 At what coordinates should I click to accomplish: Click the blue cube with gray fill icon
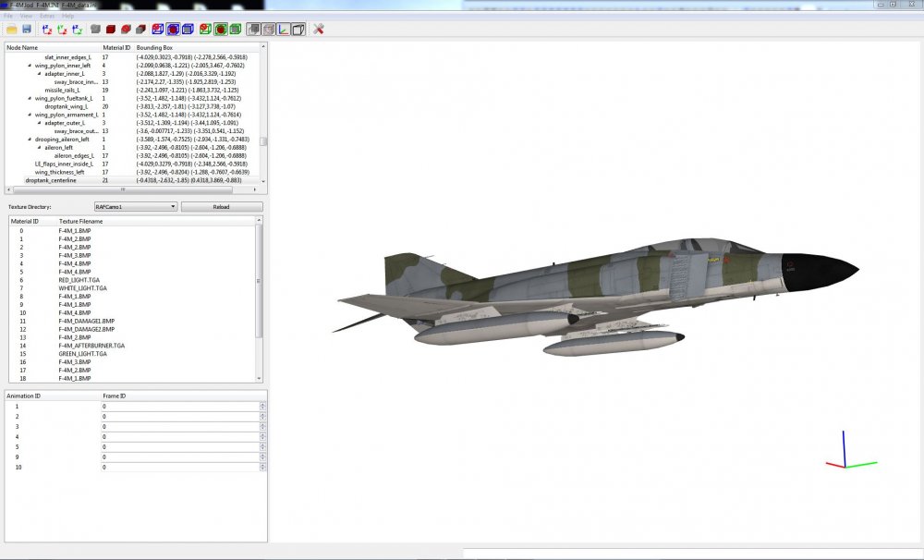[x=188, y=29]
